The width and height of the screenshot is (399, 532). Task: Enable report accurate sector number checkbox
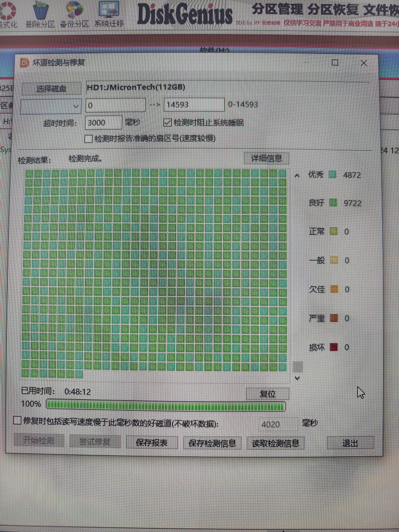[88, 139]
